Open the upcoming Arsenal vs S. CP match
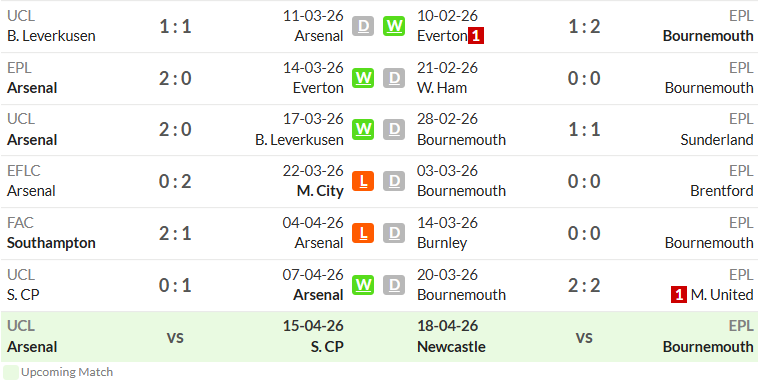 click(x=175, y=337)
